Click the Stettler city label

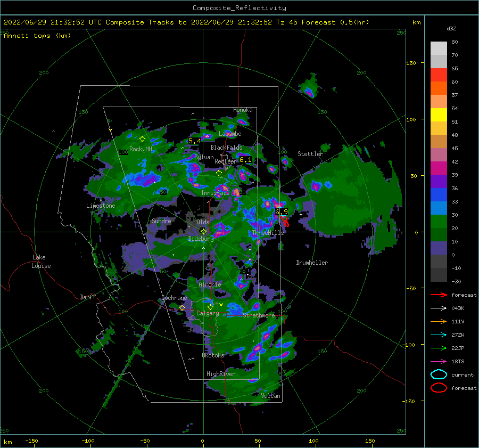point(310,154)
